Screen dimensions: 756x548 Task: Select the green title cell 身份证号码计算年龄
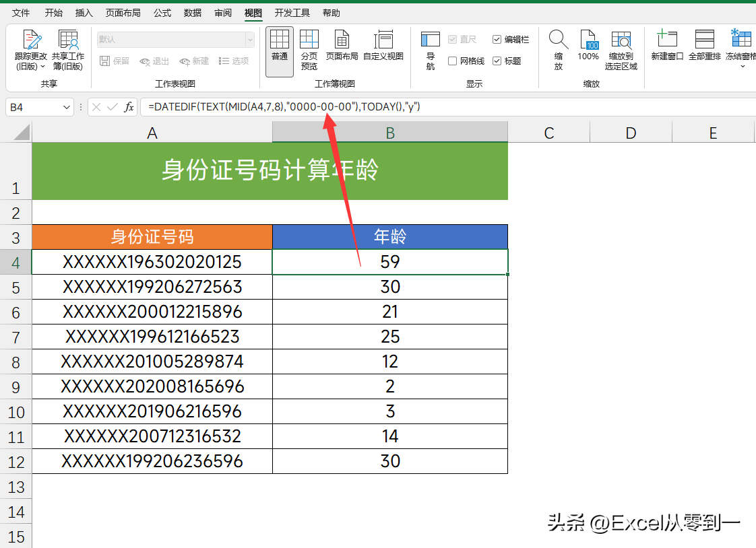pyautogui.click(x=270, y=171)
